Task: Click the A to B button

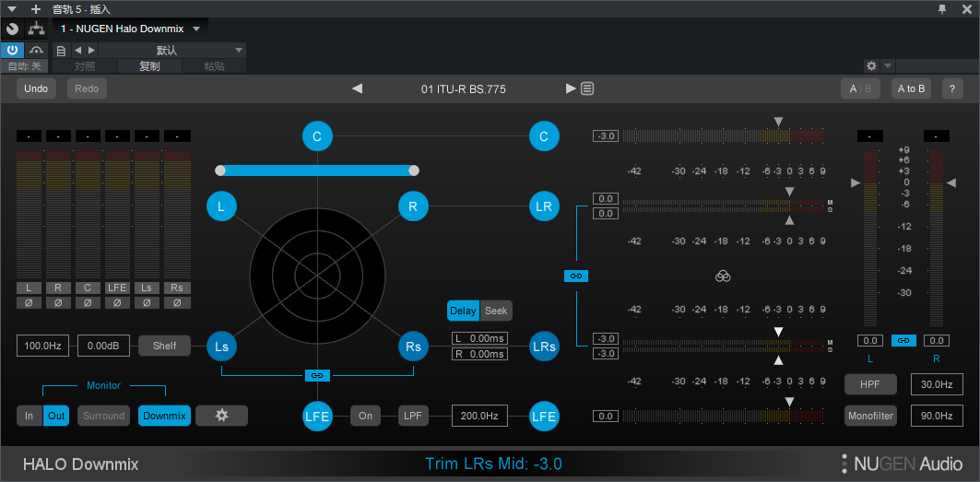Action: 911,88
